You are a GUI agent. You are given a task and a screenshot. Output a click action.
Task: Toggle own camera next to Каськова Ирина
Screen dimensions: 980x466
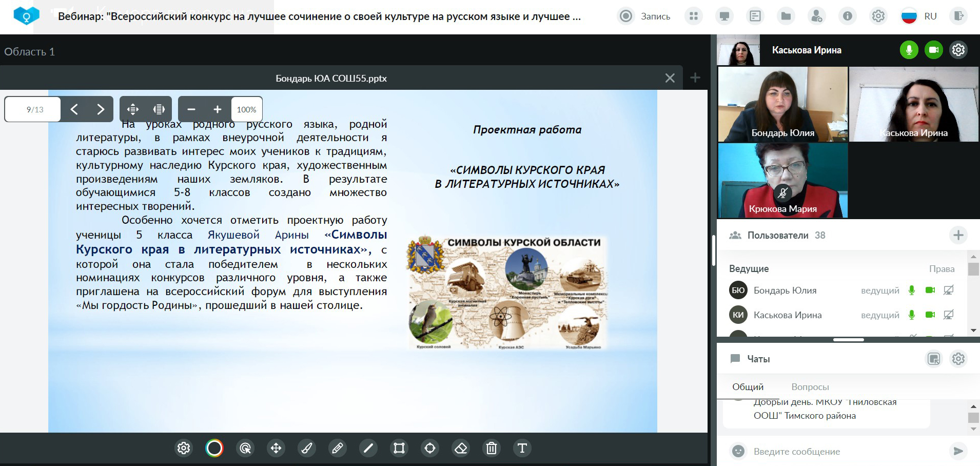click(x=934, y=50)
